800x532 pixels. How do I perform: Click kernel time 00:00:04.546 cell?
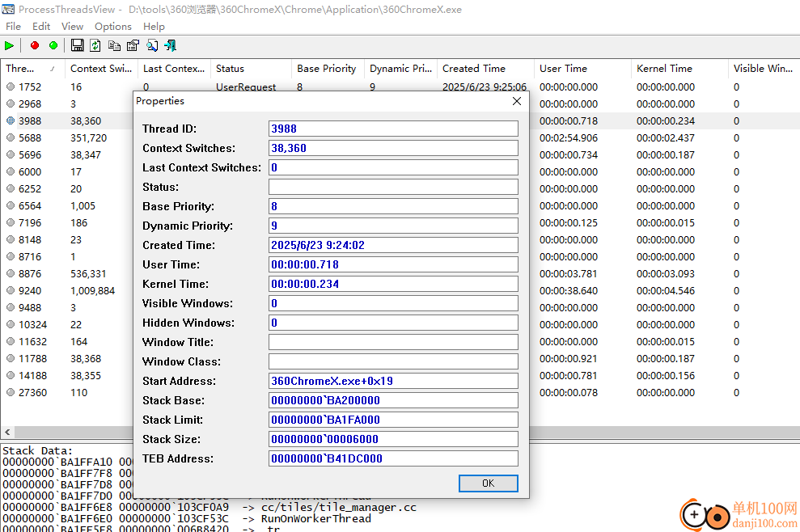[x=665, y=291]
